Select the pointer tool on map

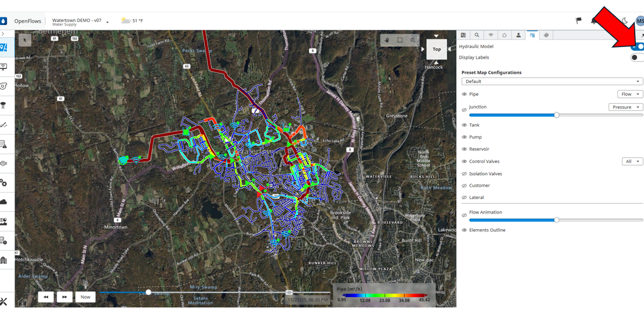25,40
